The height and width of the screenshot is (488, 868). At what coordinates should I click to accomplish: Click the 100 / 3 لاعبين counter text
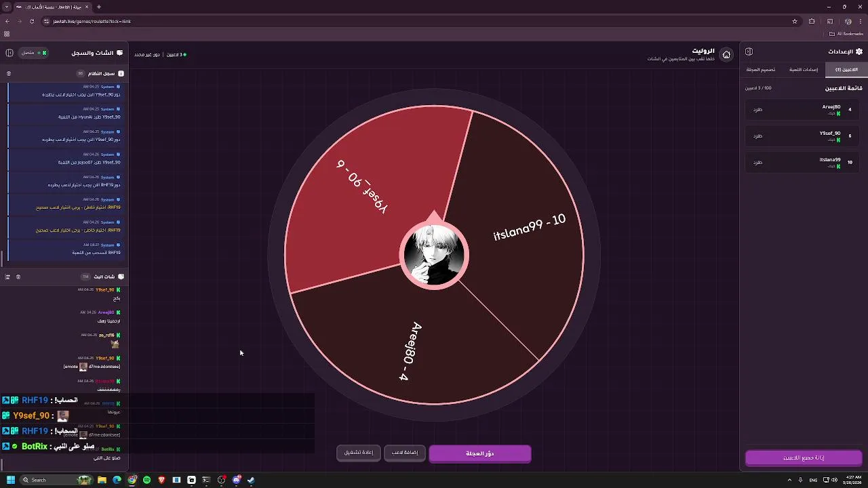click(758, 88)
